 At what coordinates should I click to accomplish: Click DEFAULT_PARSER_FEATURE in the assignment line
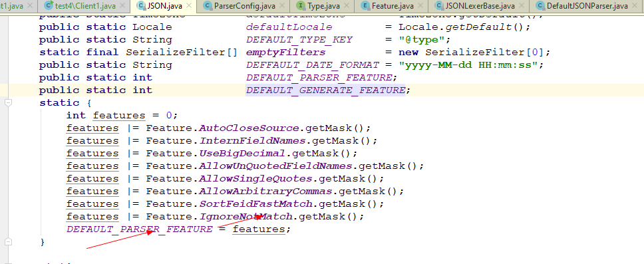coord(140,229)
